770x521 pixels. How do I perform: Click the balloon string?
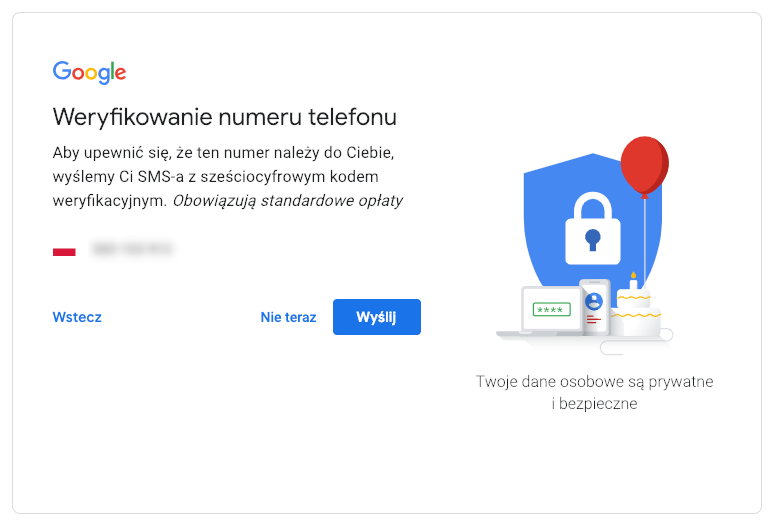[x=645, y=240]
